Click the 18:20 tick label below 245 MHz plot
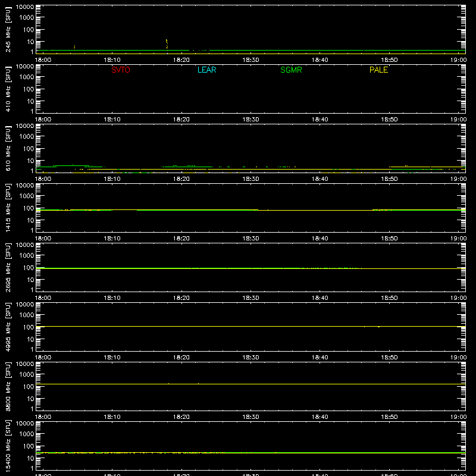The image size is (476, 476). click(181, 60)
